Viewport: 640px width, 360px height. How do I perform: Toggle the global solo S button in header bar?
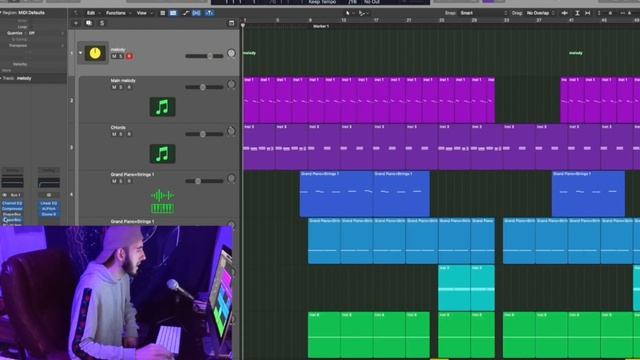click(x=102, y=23)
